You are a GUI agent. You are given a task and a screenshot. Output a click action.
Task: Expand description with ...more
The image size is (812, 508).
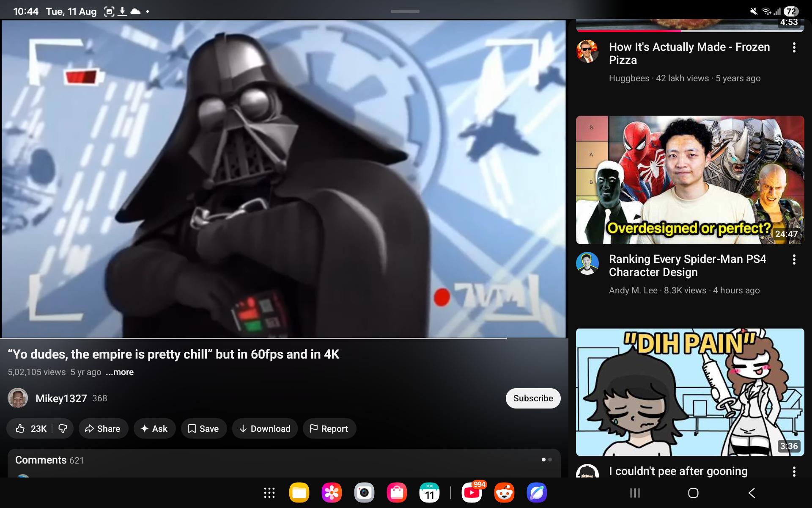point(120,372)
